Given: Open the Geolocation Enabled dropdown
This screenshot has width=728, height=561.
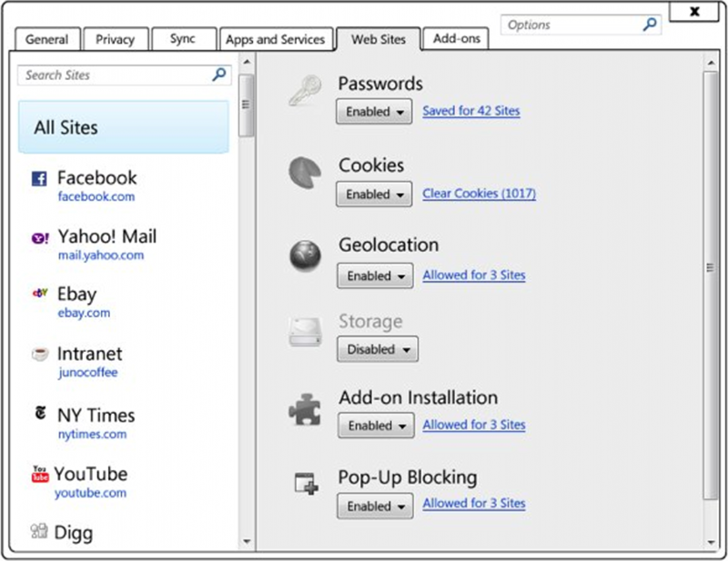Looking at the screenshot, I should point(375,275).
